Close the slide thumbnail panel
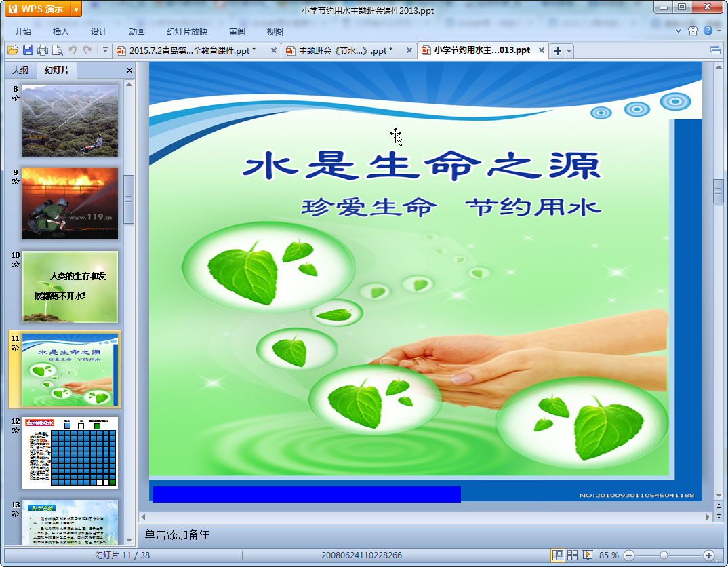This screenshot has width=728, height=567. 129,70
